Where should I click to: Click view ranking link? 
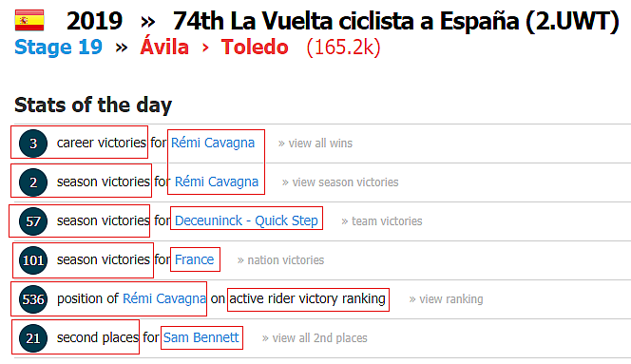click(446, 299)
